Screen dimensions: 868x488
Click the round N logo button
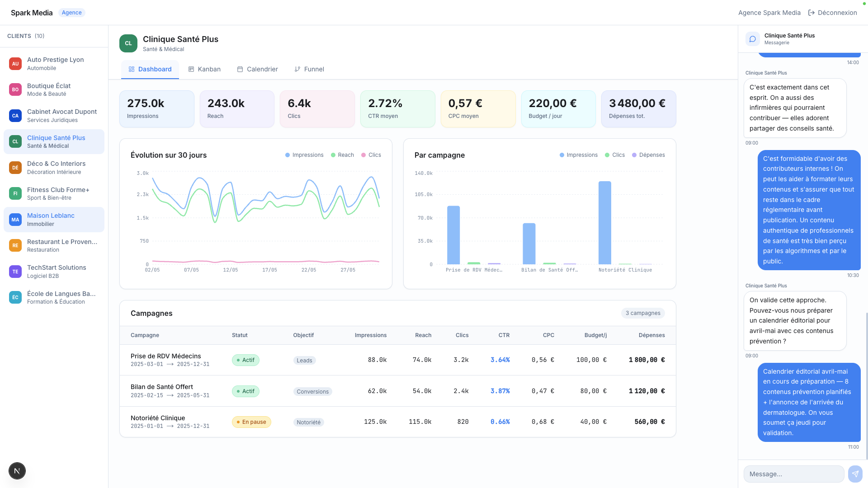(17, 471)
